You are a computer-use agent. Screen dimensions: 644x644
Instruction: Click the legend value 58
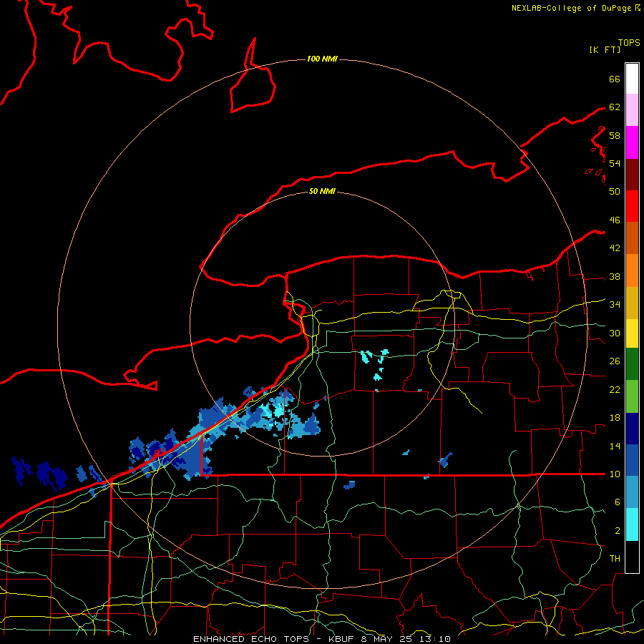(615, 135)
